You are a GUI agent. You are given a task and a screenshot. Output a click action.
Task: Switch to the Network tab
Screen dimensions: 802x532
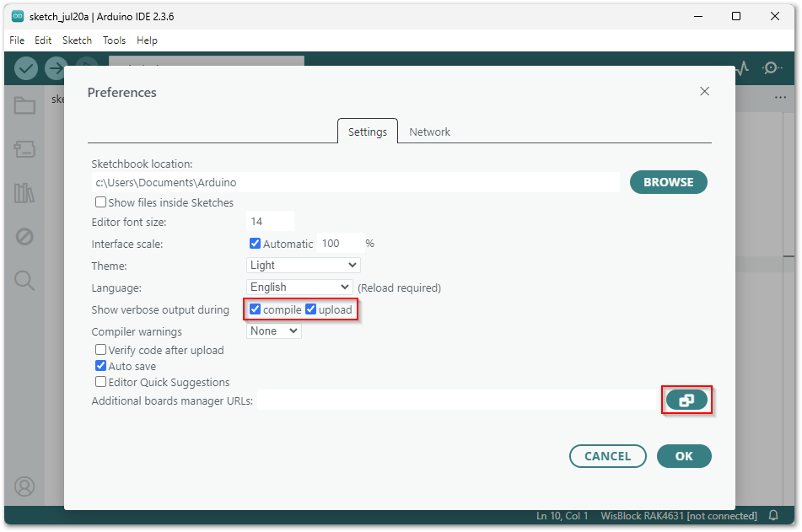(429, 132)
